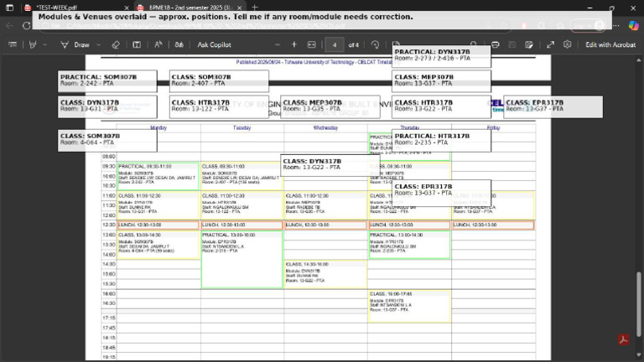Viewport: 644px width, 362px height.
Task: Click the page number field showing 4
Action: click(335, 44)
